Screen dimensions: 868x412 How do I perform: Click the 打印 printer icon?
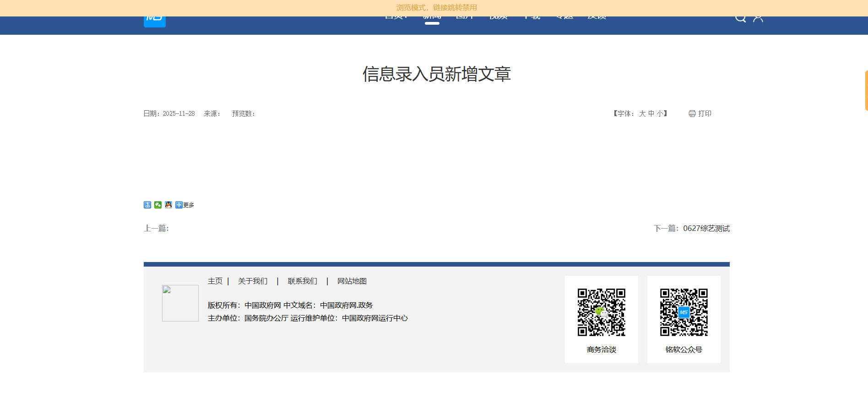pos(692,114)
